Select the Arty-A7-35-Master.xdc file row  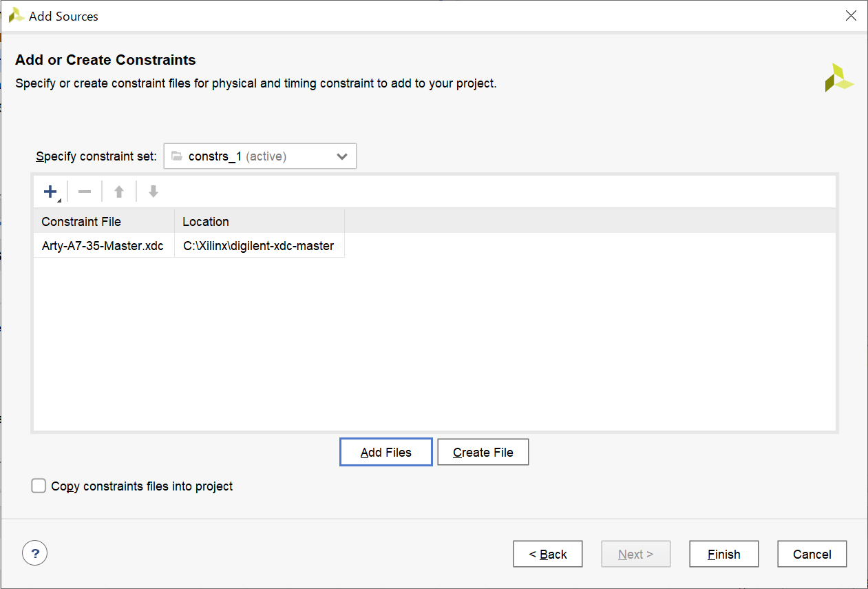pos(103,246)
